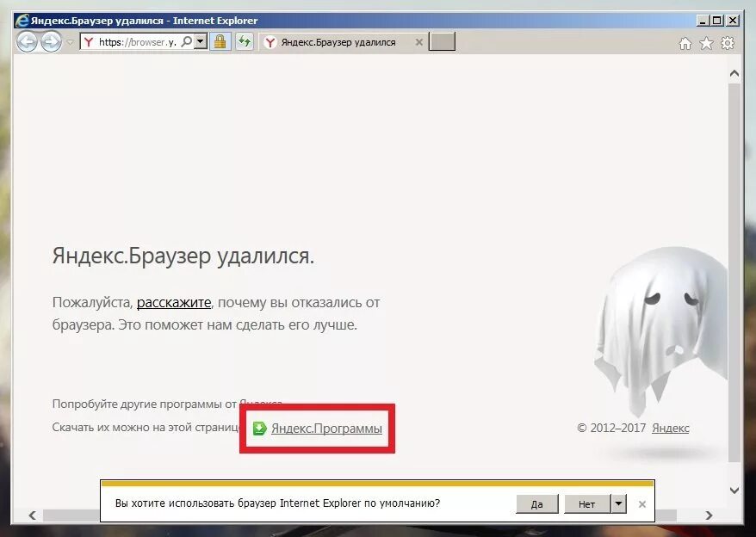Click the horizontal scrollbar left arrow
This screenshot has width=756, height=537.
click(x=33, y=515)
